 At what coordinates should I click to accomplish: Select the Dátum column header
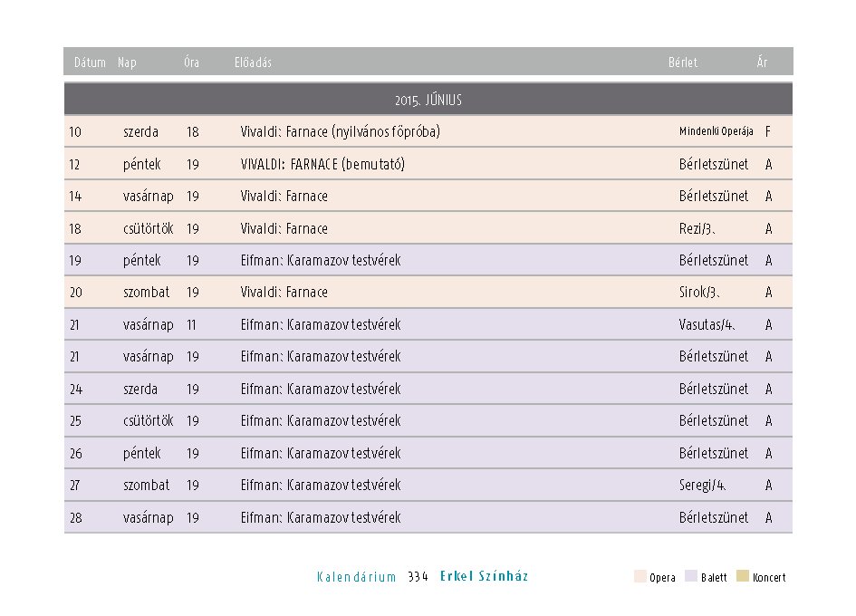coord(90,63)
